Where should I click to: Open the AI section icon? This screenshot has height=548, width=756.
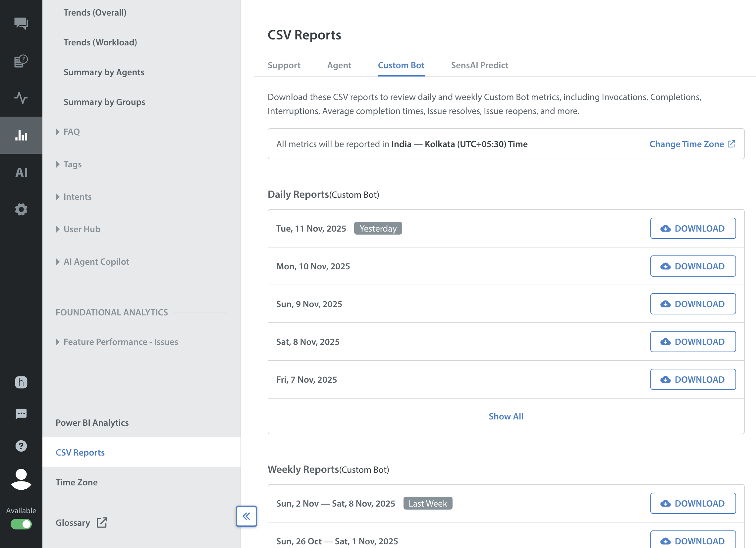point(21,172)
